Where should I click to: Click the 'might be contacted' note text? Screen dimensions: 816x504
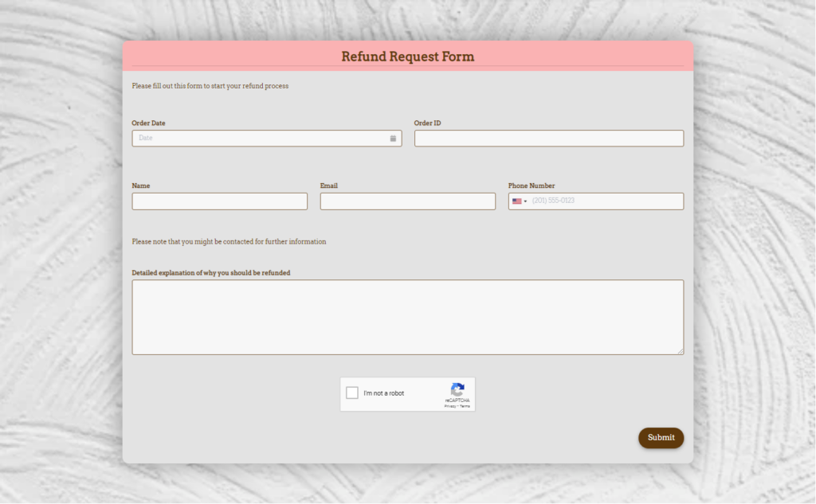pyautogui.click(x=229, y=242)
